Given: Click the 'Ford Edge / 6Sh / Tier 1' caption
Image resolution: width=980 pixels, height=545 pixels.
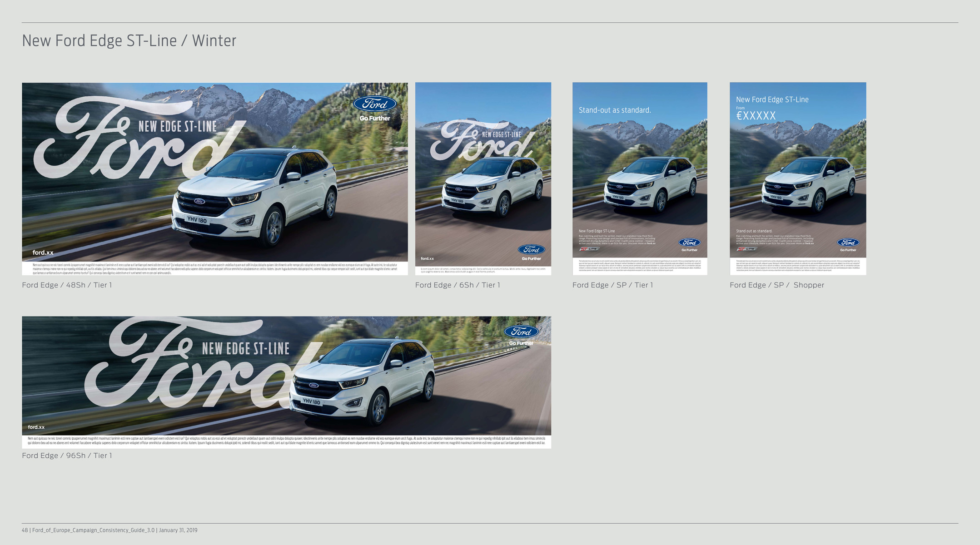Looking at the screenshot, I should click(x=457, y=285).
